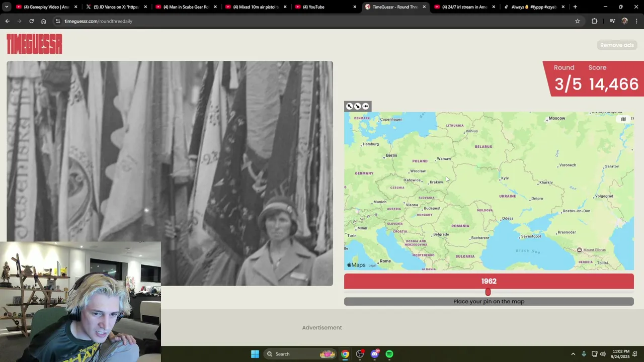
Task: Click the year slider handle
Action: (x=488, y=292)
